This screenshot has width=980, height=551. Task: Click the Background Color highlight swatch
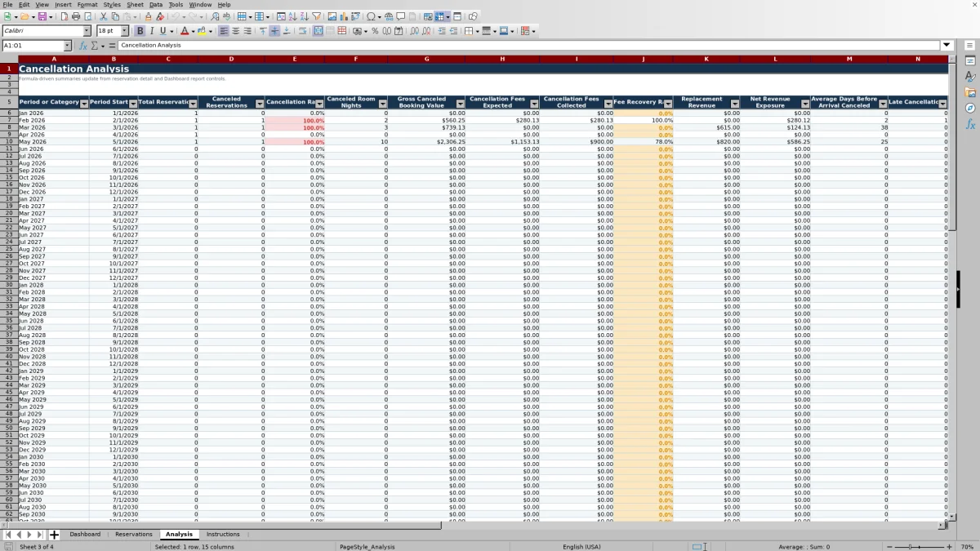click(201, 31)
